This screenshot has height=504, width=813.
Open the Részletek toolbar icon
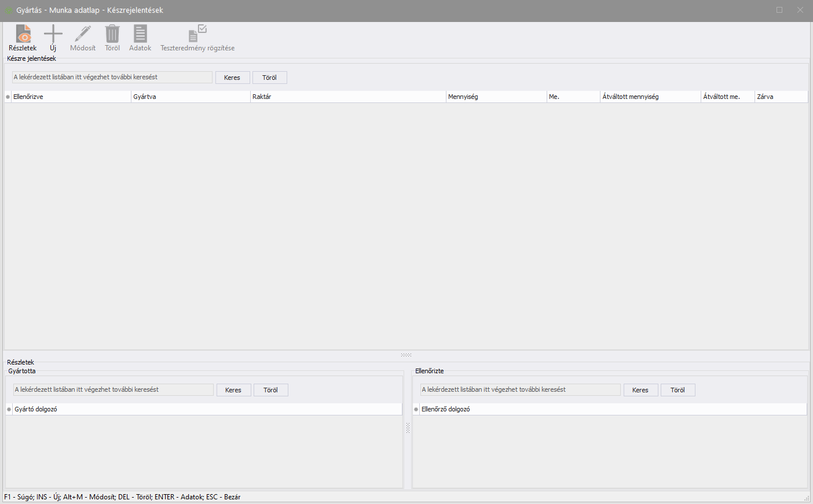point(23,34)
